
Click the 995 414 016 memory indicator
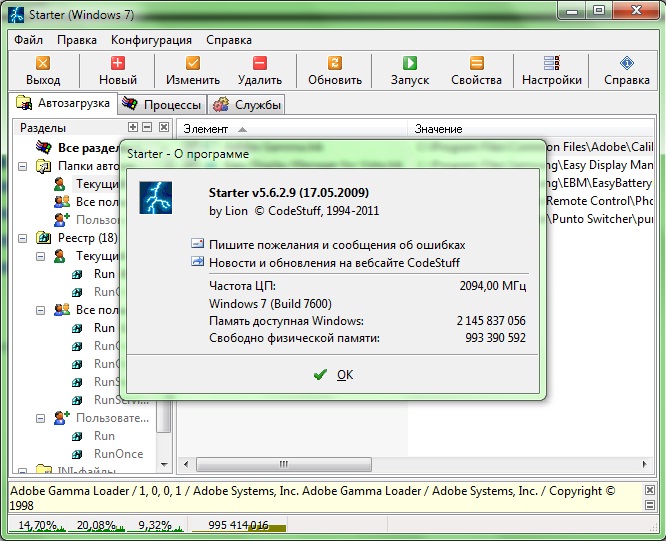tap(238, 525)
